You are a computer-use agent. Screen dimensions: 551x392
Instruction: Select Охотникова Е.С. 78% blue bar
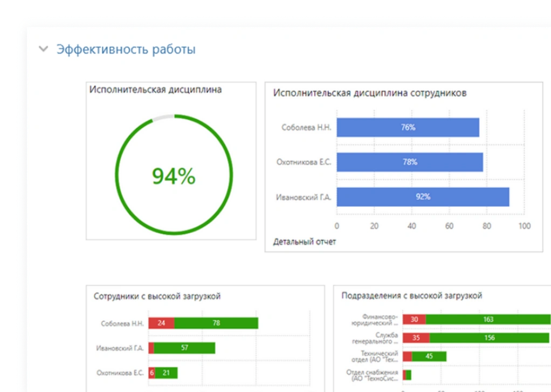(x=409, y=162)
